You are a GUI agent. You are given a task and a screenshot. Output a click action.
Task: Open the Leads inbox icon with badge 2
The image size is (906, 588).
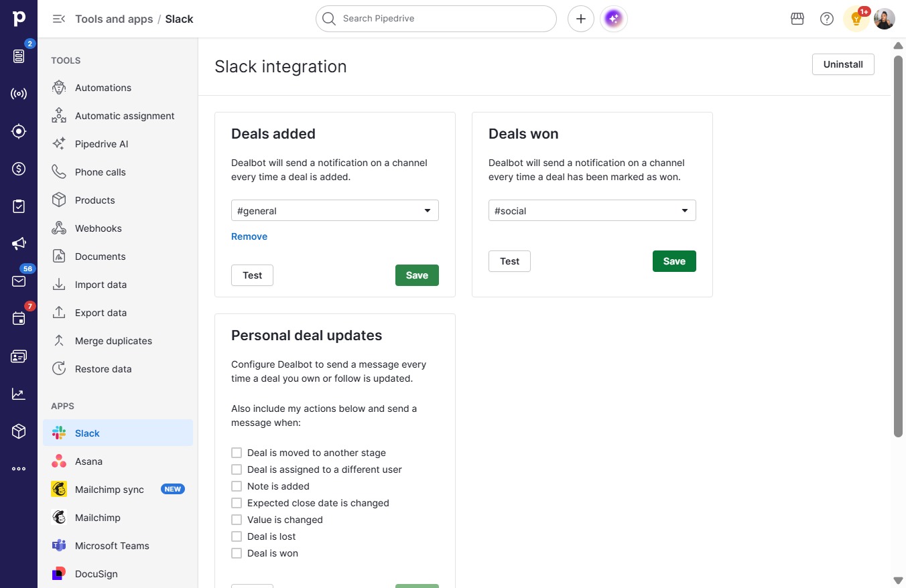(x=19, y=56)
